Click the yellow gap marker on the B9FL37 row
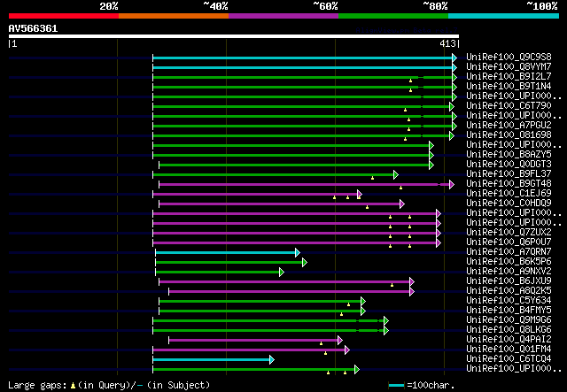567x392 pixels. click(372, 178)
